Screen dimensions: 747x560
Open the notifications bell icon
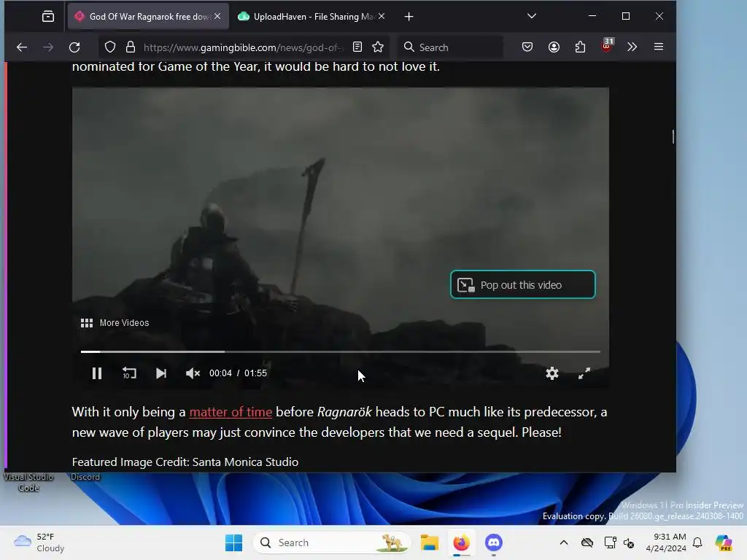[x=697, y=542]
